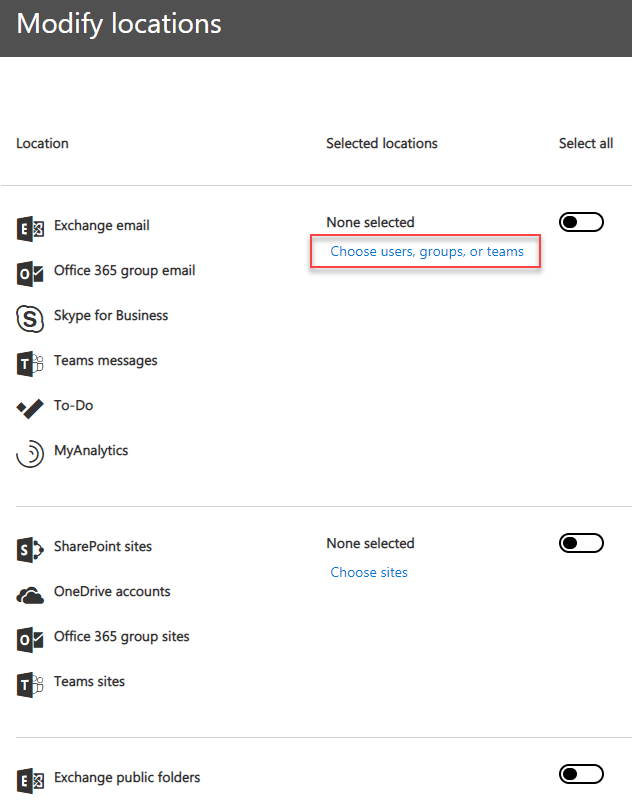Viewport: 632px width, 809px height.
Task: Click the Skype for Business icon
Action: pos(30,318)
